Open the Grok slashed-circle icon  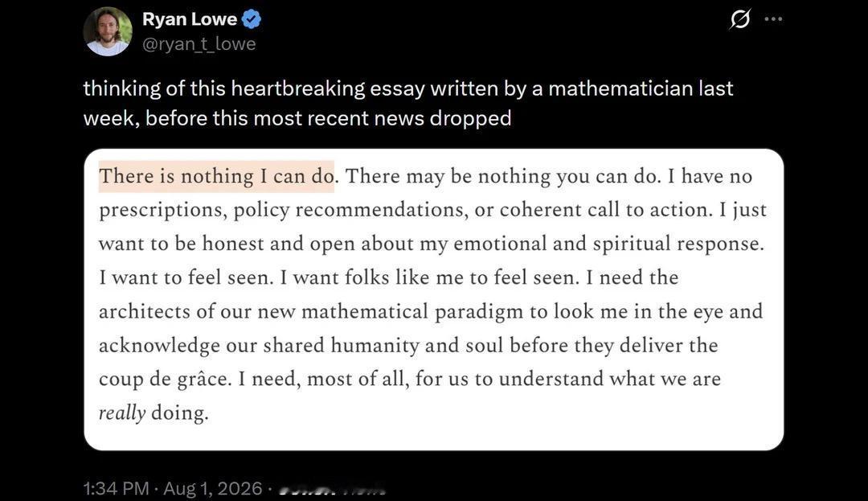click(x=740, y=19)
